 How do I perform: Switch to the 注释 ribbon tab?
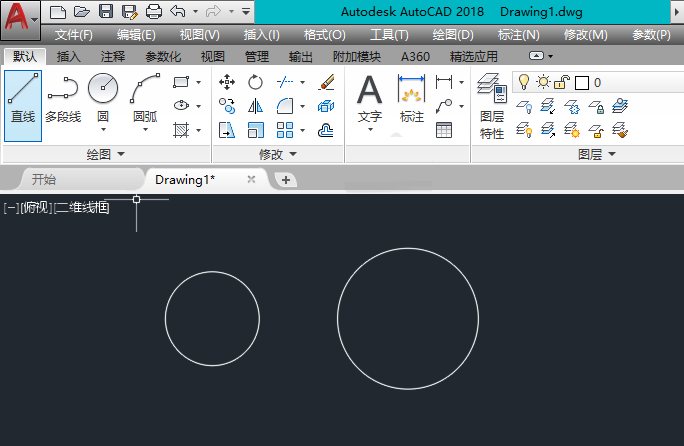(x=113, y=57)
